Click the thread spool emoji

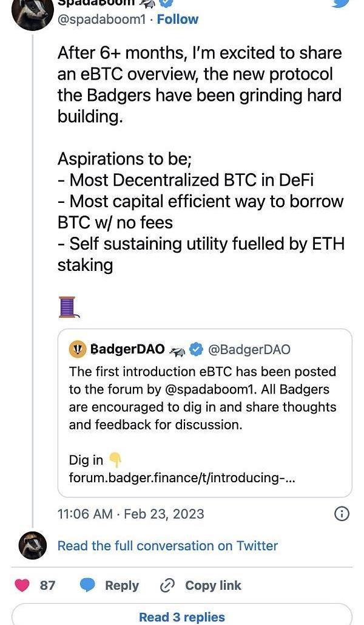[68, 307]
